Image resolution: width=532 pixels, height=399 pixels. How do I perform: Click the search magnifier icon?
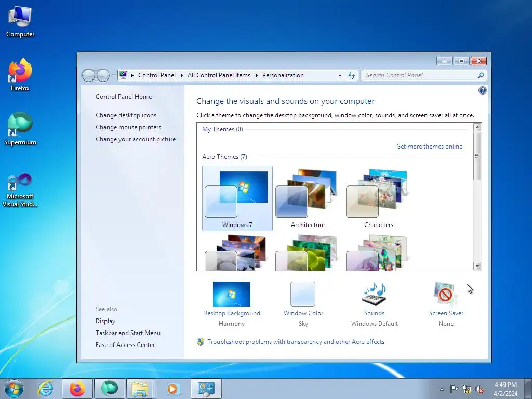pyautogui.click(x=481, y=75)
